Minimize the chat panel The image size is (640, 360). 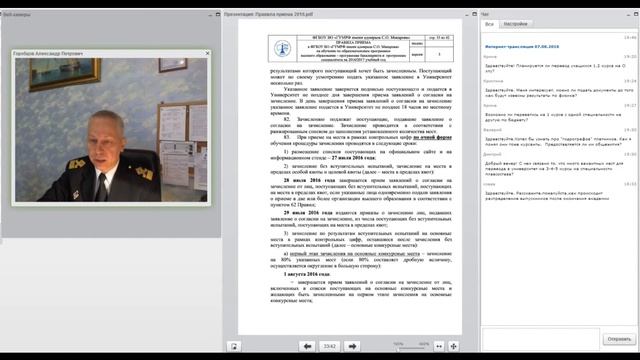(x=629, y=14)
